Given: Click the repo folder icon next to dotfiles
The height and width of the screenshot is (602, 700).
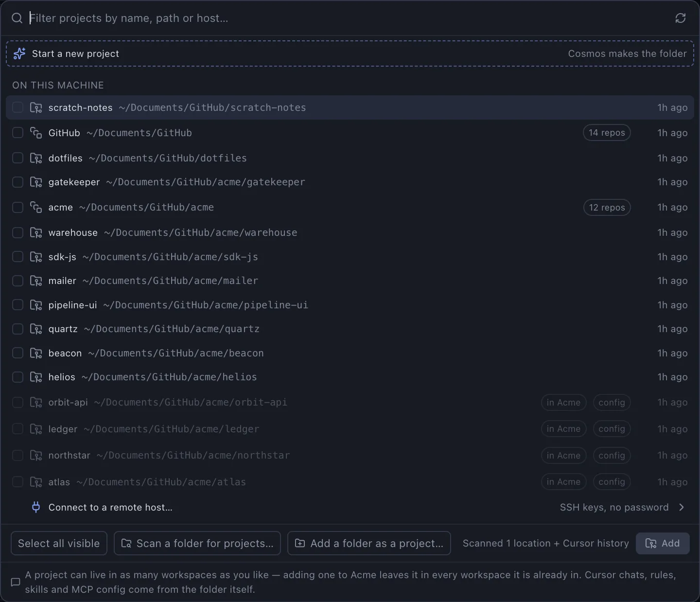Looking at the screenshot, I should click(x=36, y=158).
